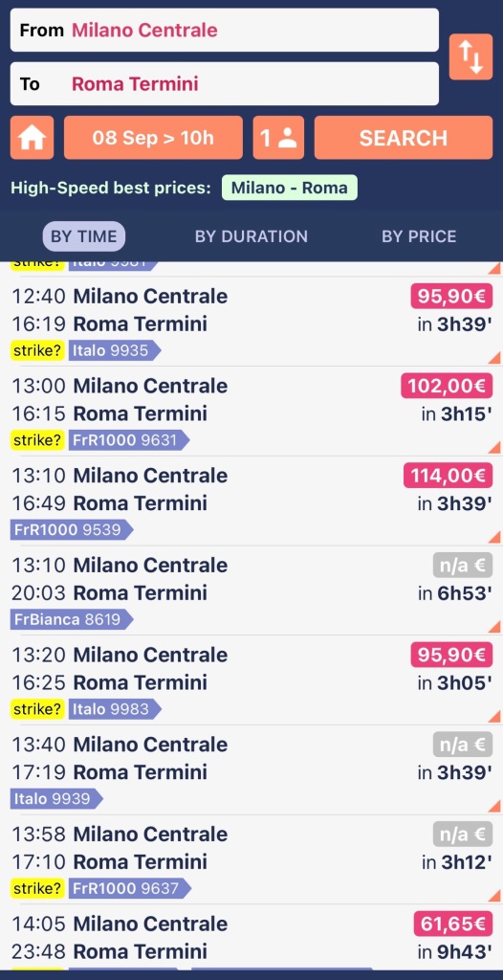
Task: Tap strike? warning on FrR1000 9637
Action: 37,888
